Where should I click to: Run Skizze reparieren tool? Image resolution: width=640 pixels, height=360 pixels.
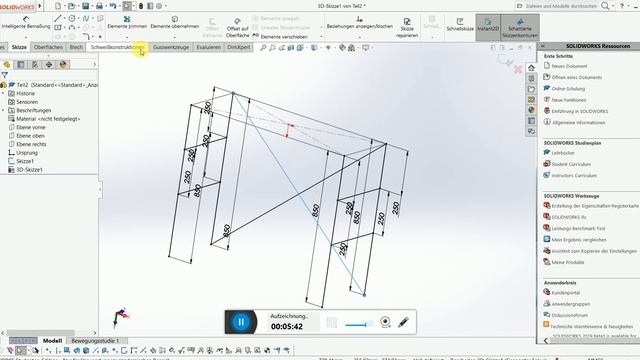tap(407, 27)
